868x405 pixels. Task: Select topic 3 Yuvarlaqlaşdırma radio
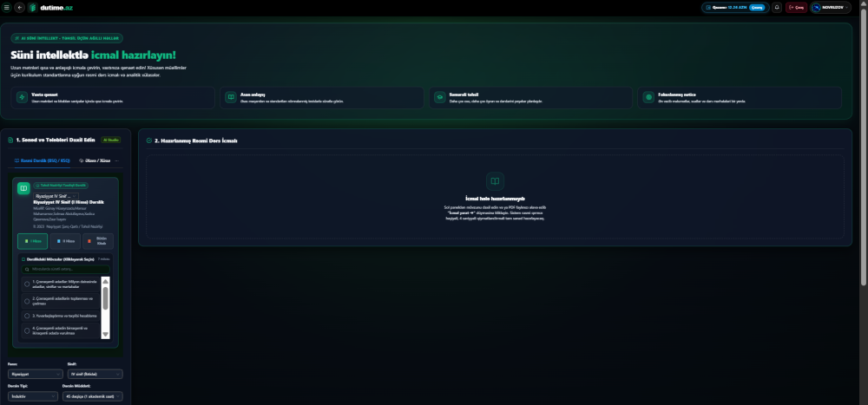coord(27,316)
